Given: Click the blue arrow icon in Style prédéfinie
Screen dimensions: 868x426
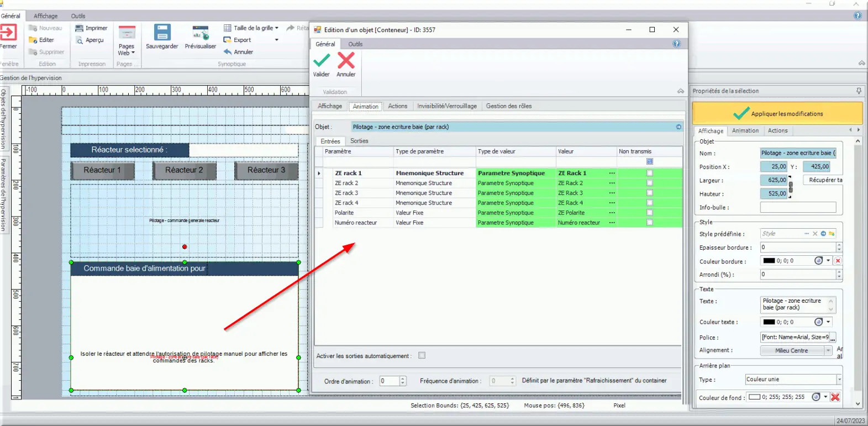Looking at the screenshot, I should (x=823, y=234).
